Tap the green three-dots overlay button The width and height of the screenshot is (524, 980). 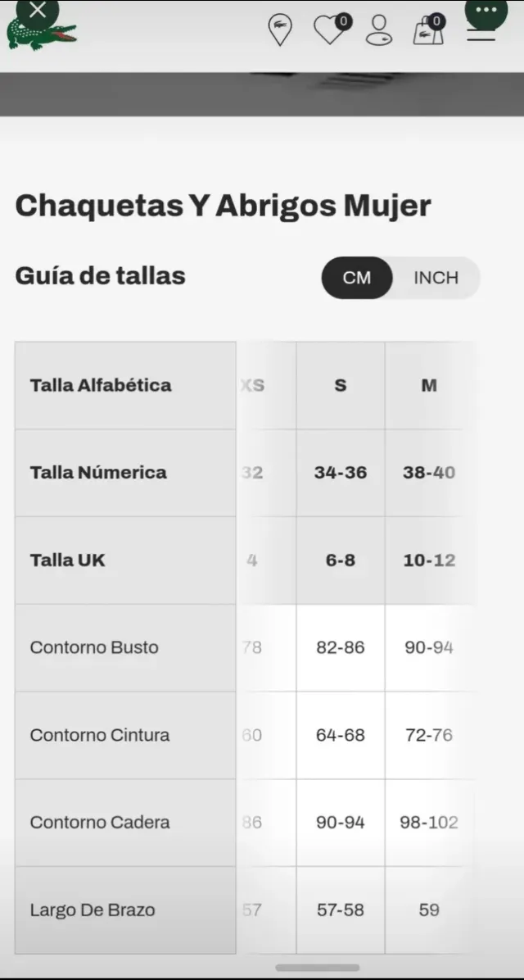click(x=486, y=11)
